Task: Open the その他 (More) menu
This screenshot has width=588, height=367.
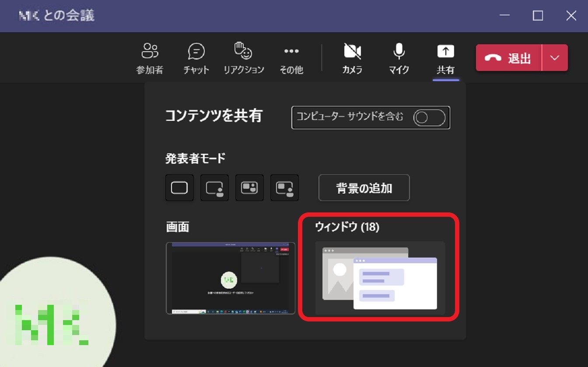Action: click(291, 58)
